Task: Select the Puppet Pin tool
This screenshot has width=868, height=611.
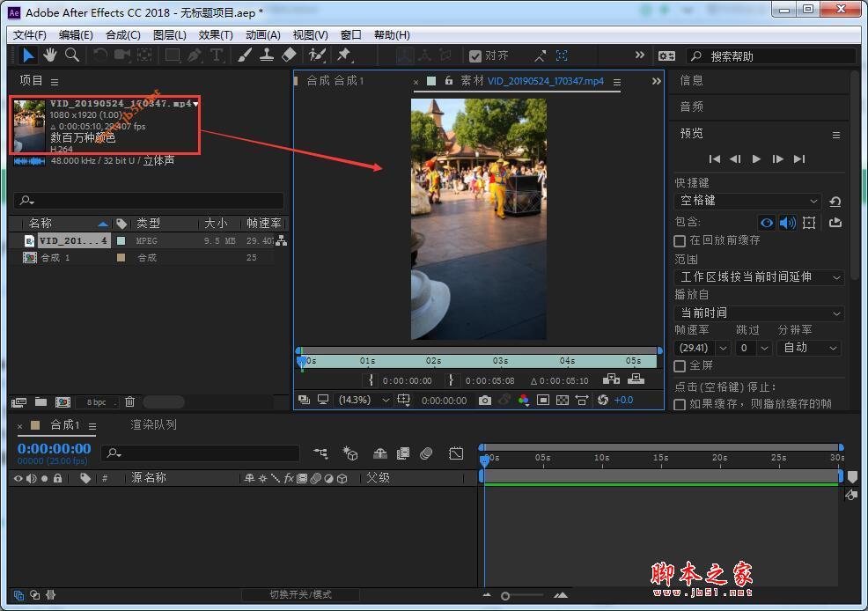Action: point(344,55)
